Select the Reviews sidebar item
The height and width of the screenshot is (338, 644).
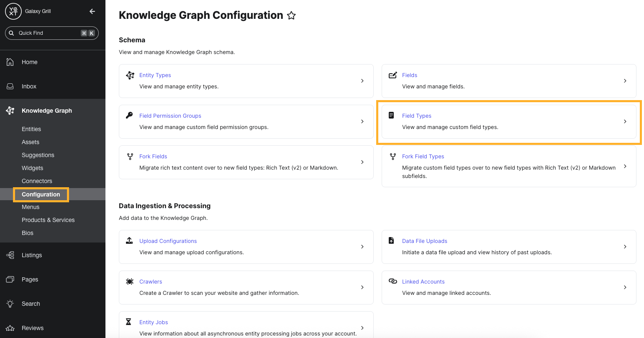point(32,328)
